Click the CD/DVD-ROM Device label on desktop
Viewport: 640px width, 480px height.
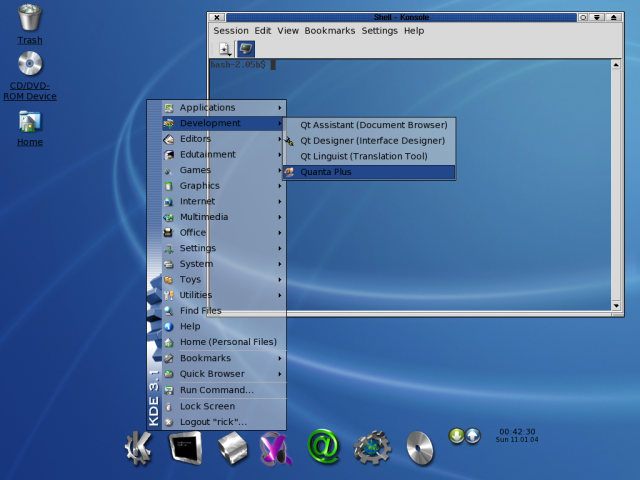coord(30,91)
